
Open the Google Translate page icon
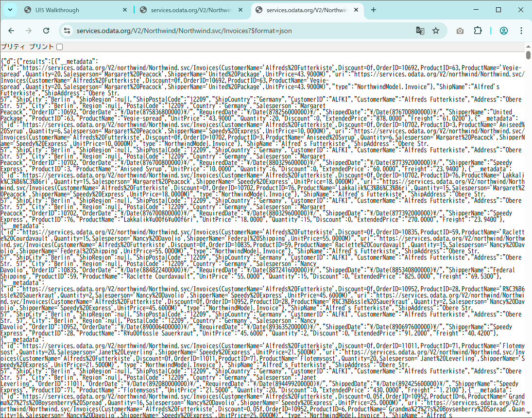pos(420,30)
